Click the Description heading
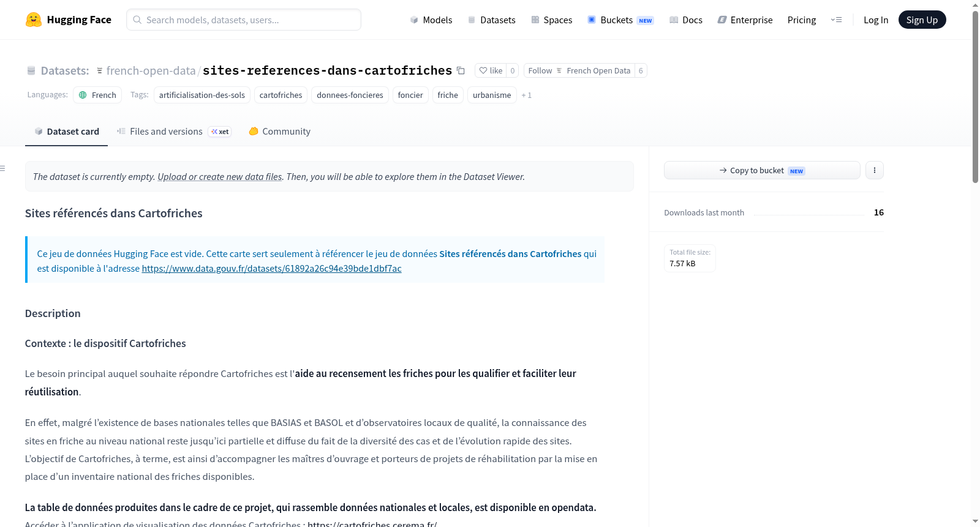 [x=53, y=313]
